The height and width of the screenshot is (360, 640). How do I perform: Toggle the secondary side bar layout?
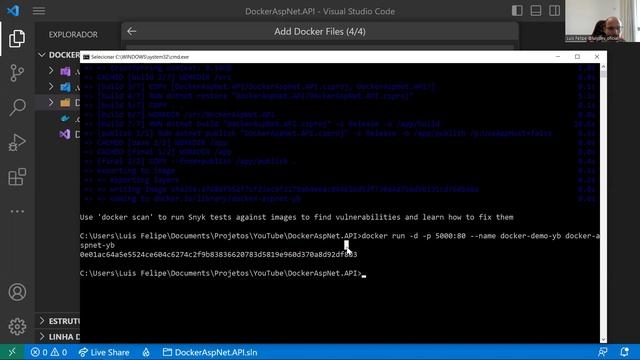[554, 11]
